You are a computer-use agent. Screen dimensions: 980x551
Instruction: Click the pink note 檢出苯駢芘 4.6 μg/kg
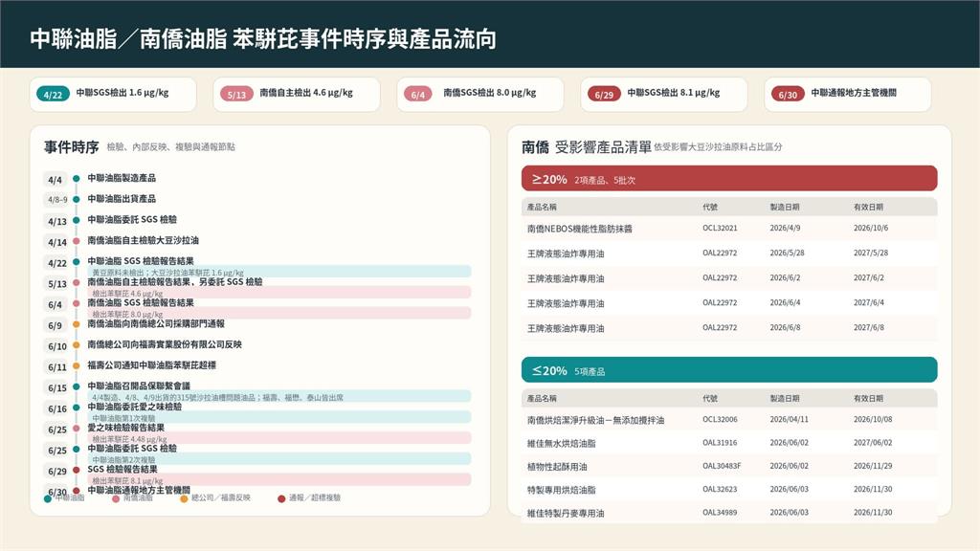[279, 293]
